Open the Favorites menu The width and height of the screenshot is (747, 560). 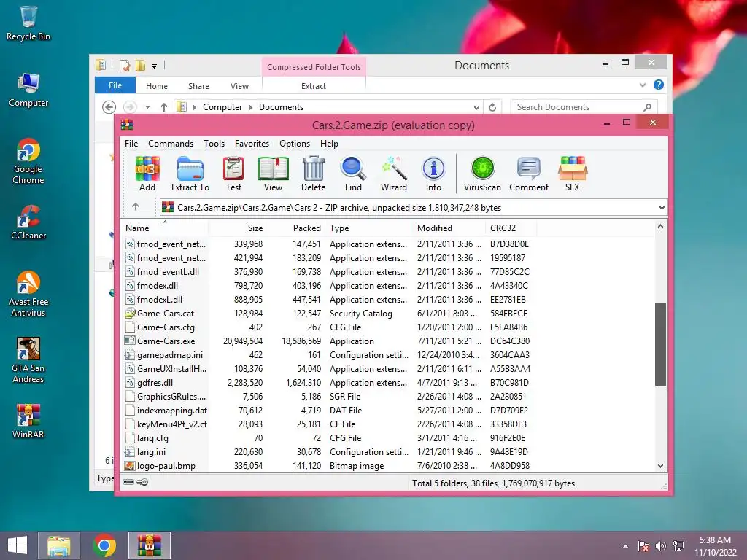click(252, 144)
